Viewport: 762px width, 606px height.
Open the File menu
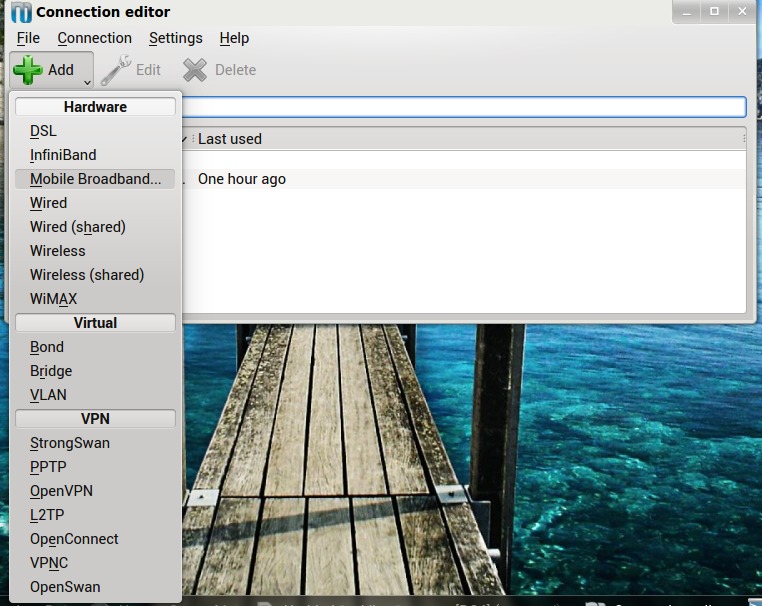pyautogui.click(x=28, y=38)
